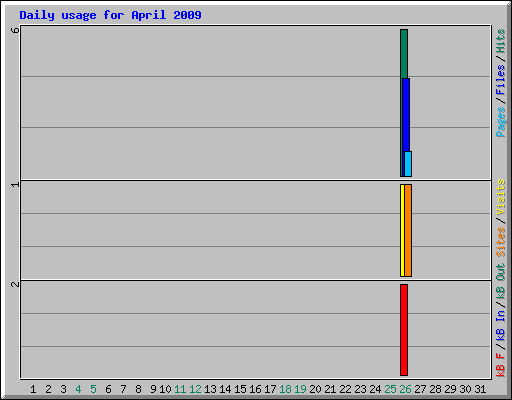Click day '22' on the x-axis

click(345, 389)
